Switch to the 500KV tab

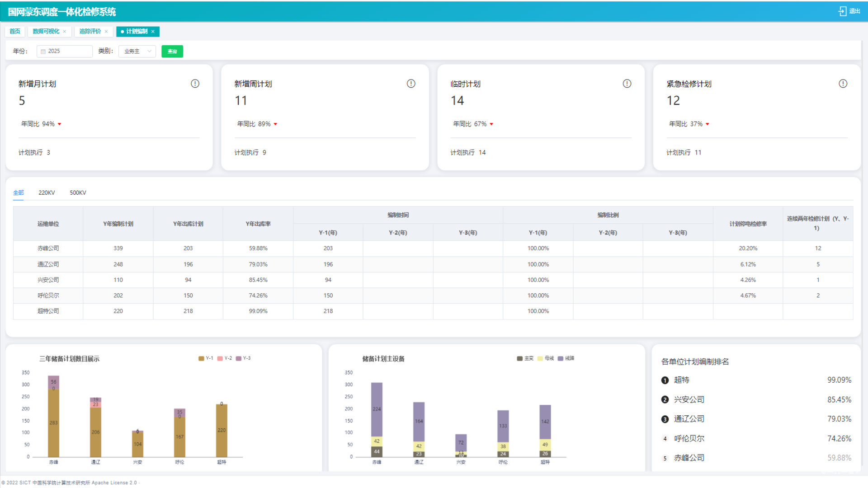point(78,193)
